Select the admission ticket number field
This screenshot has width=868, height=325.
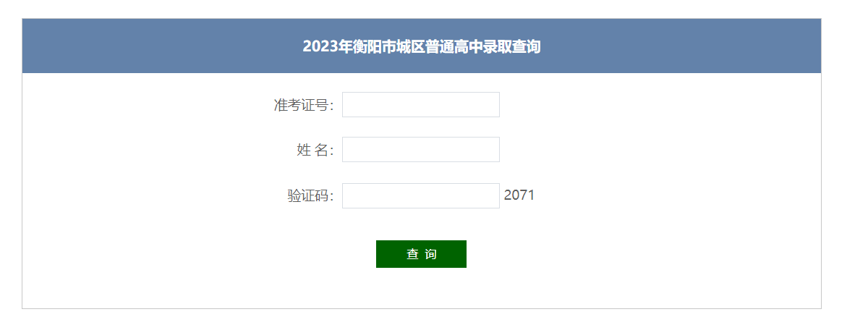click(x=420, y=104)
